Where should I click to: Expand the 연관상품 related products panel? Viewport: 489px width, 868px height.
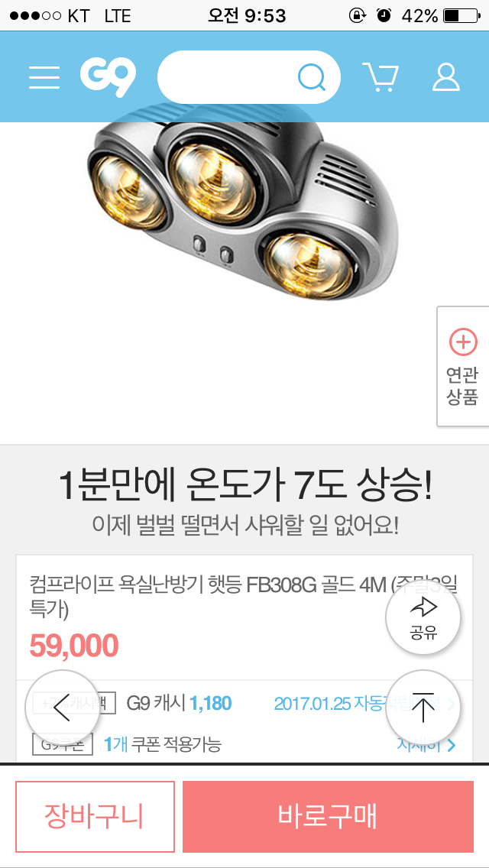pos(463,366)
